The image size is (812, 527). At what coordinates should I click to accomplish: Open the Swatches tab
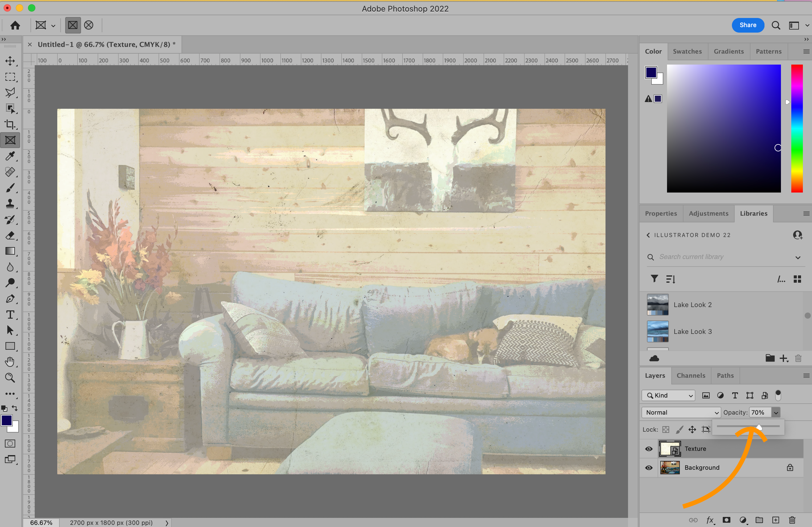pyautogui.click(x=687, y=51)
